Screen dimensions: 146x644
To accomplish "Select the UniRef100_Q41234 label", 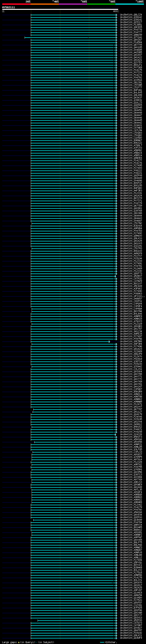I will (131, 331).
